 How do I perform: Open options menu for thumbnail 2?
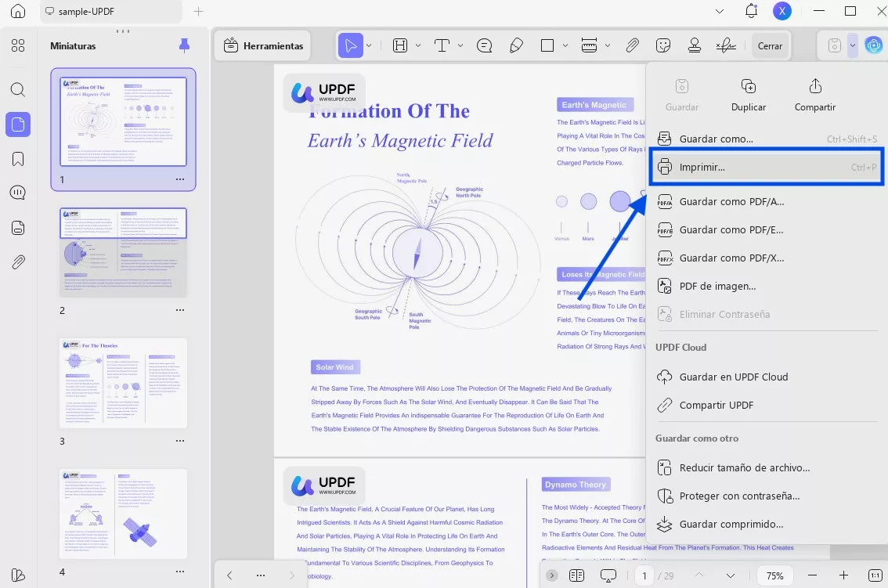pyautogui.click(x=180, y=310)
